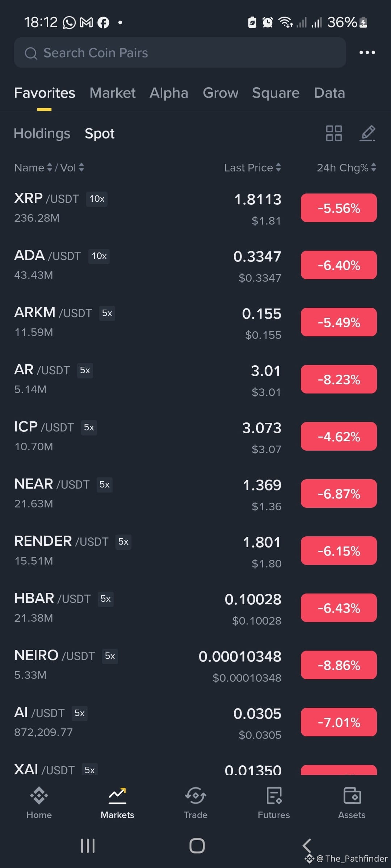Switch to the Alpha tab
Screen dimensions: 391x868
(169, 93)
